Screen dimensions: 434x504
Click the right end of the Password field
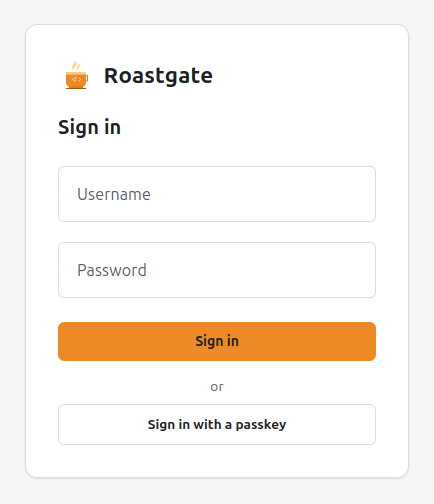363,270
